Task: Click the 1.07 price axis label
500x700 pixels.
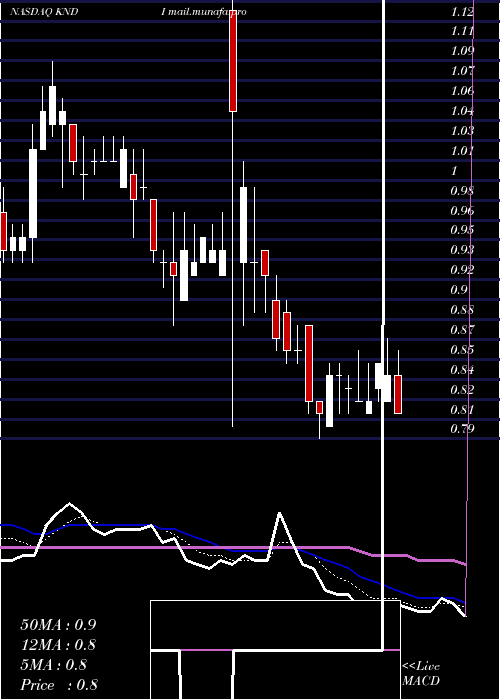Action: (462, 71)
